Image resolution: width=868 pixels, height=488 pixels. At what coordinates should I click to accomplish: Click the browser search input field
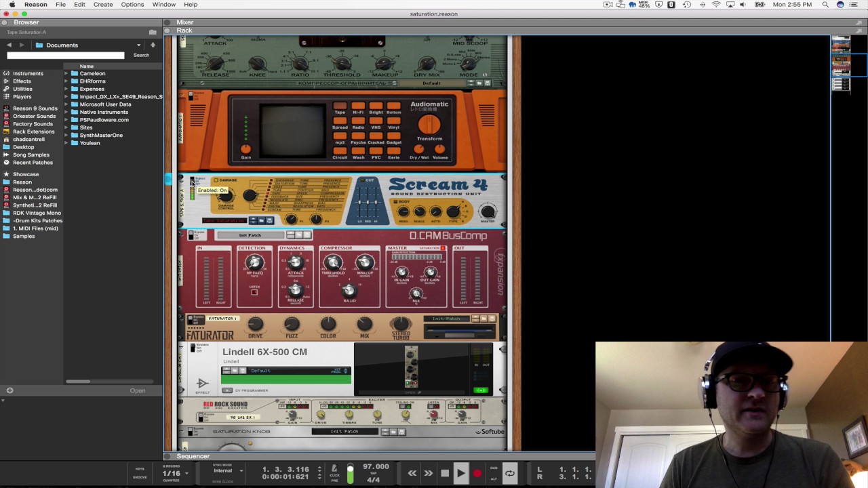coord(66,55)
